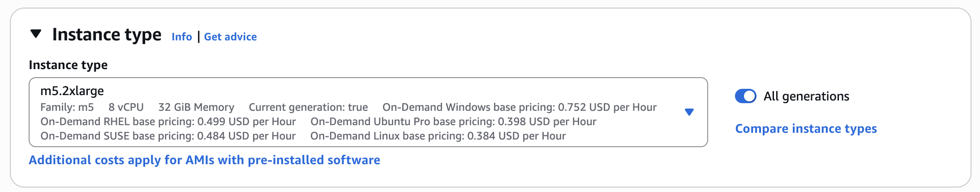Collapse the Instance type section triangle
Screen dimensions: 980x192
[x=36, y=34]
